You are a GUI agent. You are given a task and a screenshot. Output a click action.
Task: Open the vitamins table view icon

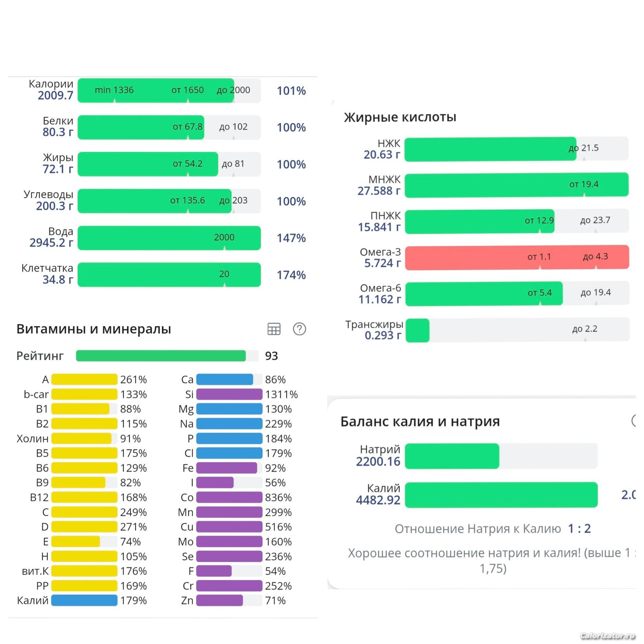pos(274,329)
